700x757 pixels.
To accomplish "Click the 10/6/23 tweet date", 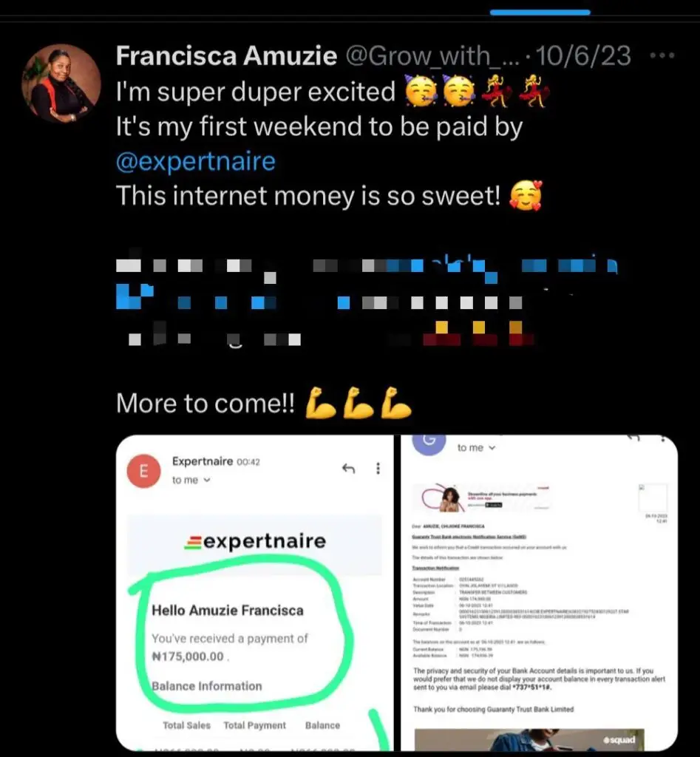I will pos(583,55).
